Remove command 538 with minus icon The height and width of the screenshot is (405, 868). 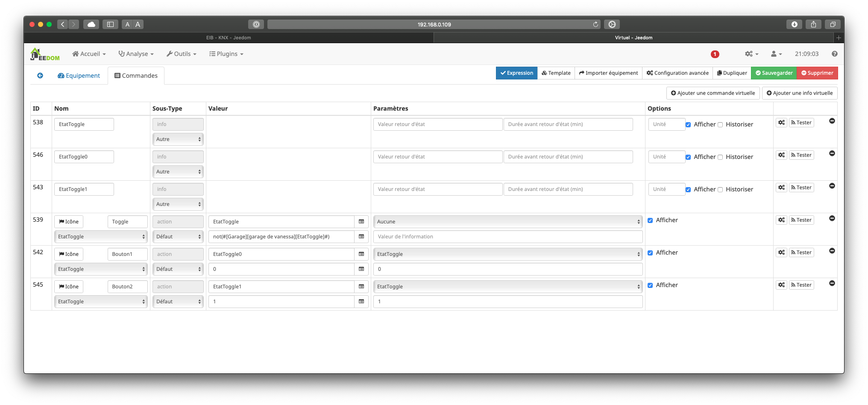click(x=832, y=121)
